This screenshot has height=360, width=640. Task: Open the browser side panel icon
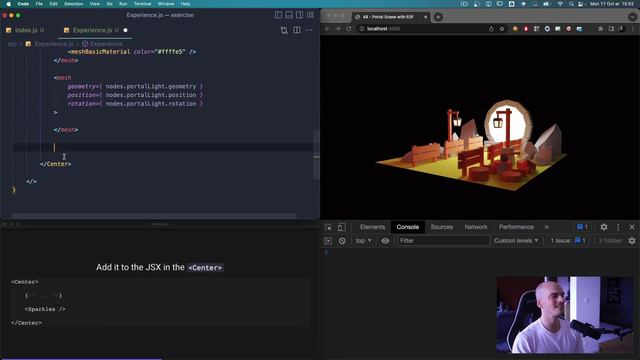pyautogui.click(x=611, y=29)
